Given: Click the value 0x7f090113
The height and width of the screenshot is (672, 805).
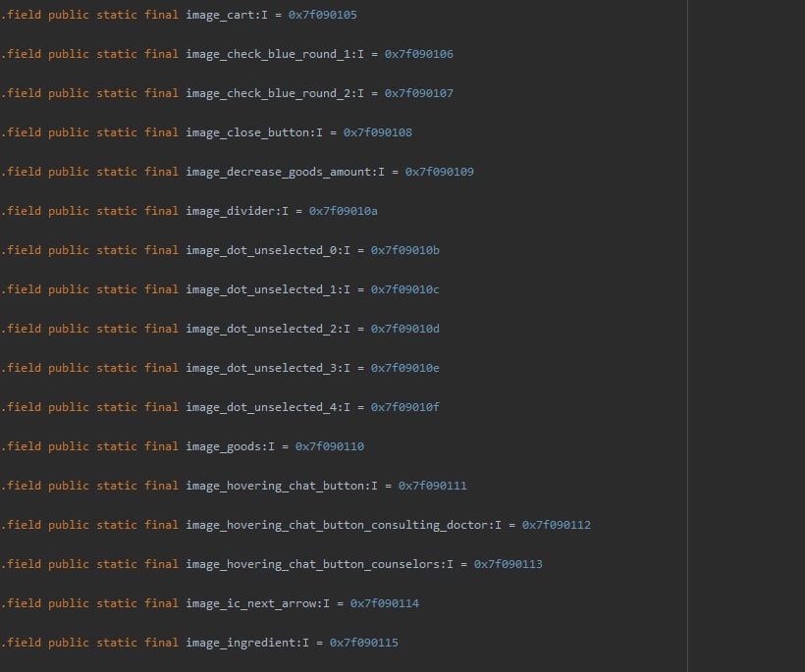Looking at the screenshot, I should [509, 564].
